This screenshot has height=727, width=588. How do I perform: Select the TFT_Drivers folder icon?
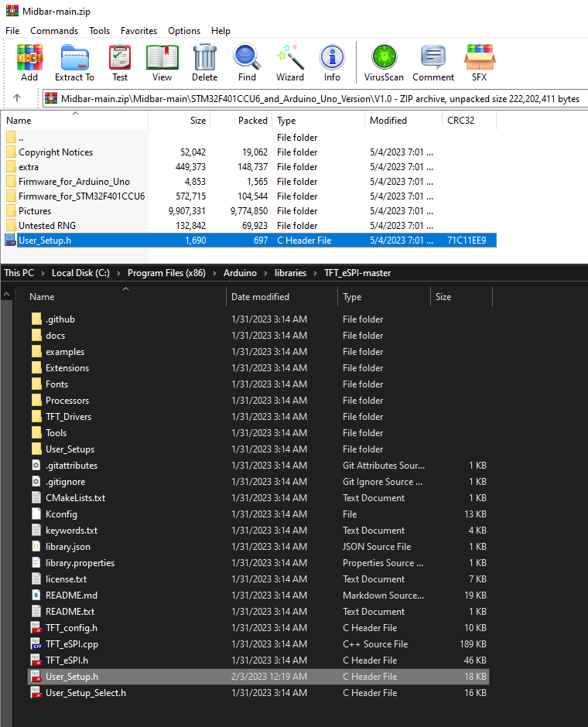[36, 416]
